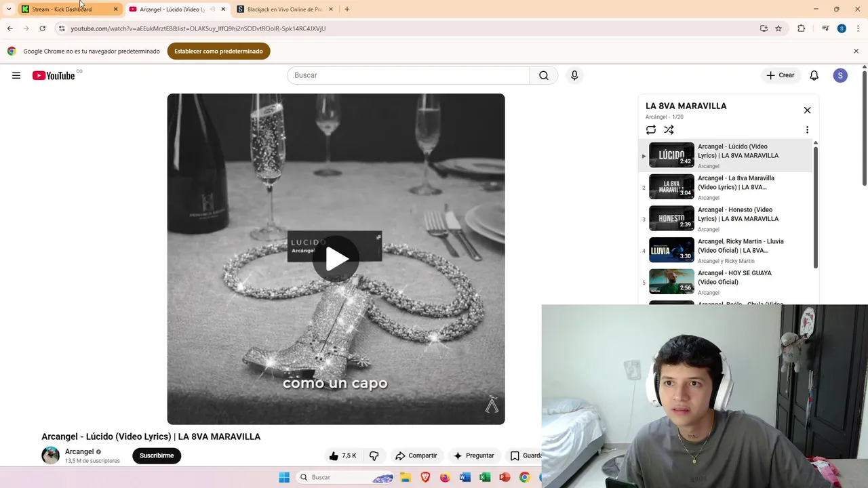This screenshot has height=488, width=868.
Task: Click the LA 8VA MARAVILLA playlist title
Action: tap(686, 106)
